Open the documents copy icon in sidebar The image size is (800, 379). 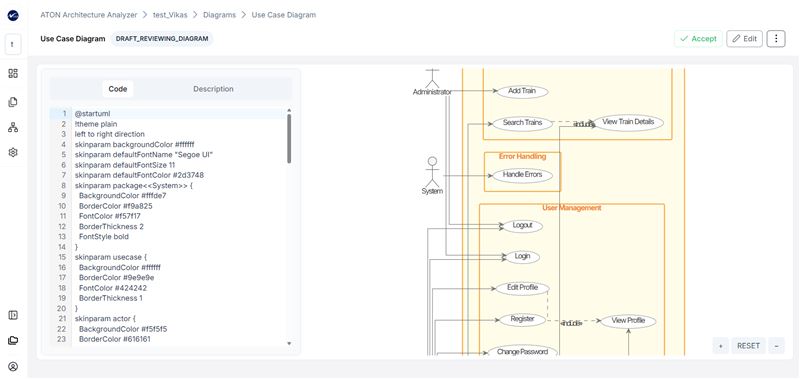pos(13,102)
